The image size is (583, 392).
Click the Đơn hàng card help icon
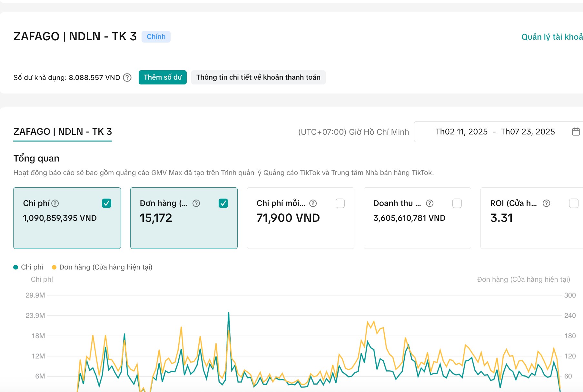(x=196, y=203)
